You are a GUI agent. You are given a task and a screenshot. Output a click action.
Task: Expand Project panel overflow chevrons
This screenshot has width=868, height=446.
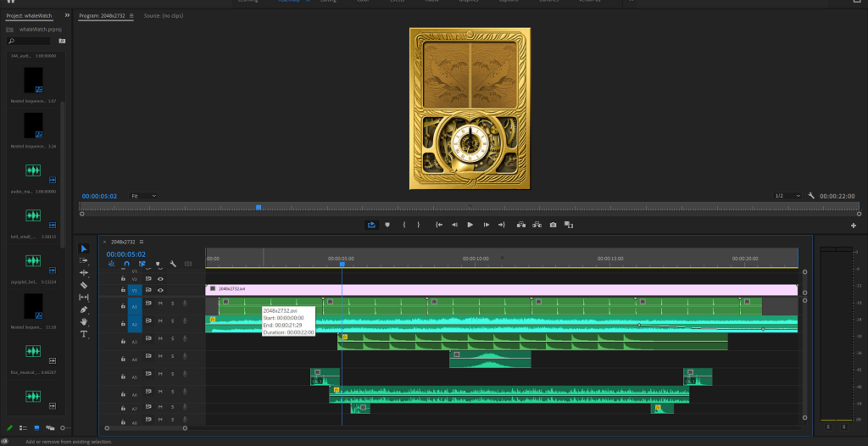click(67, 15)
